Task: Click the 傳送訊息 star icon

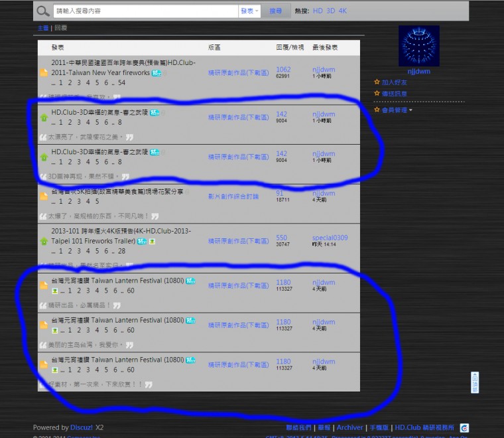Action: tap(377, 94)
